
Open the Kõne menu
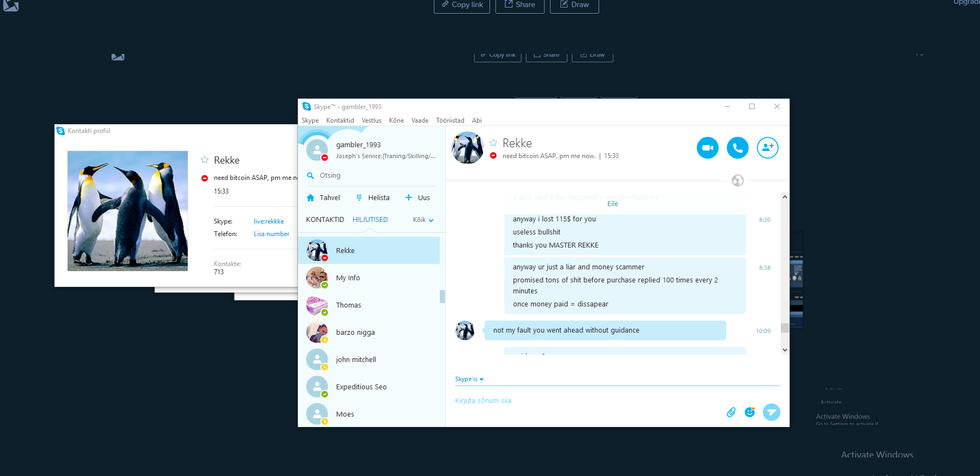tap(396, 120)
